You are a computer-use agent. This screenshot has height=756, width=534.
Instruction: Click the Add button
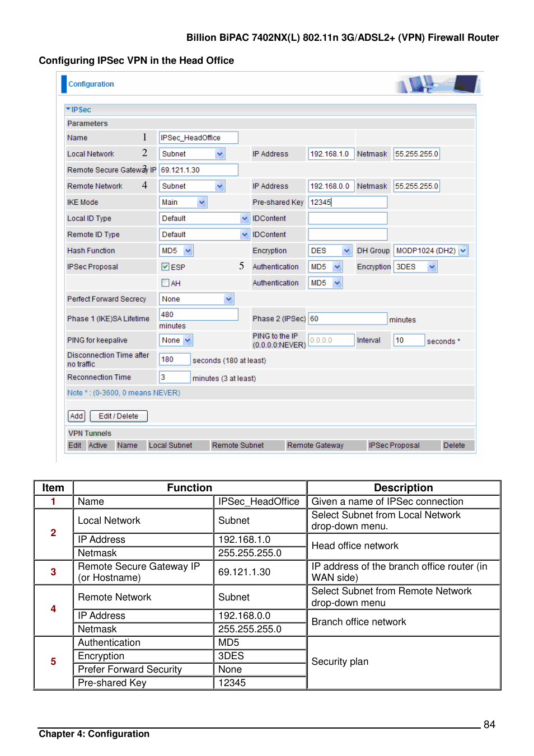pyautogui.click(x=77, y=416)
